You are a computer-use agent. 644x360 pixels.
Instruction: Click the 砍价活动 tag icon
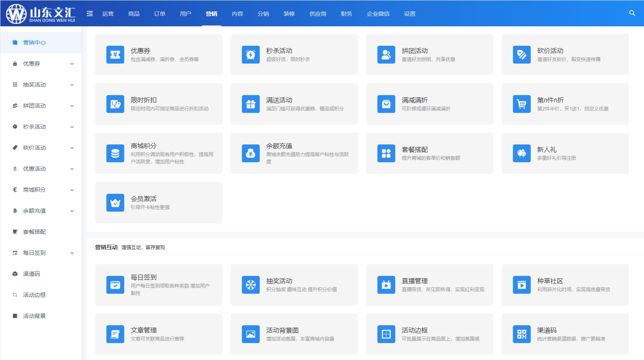[x=522, y=55]
